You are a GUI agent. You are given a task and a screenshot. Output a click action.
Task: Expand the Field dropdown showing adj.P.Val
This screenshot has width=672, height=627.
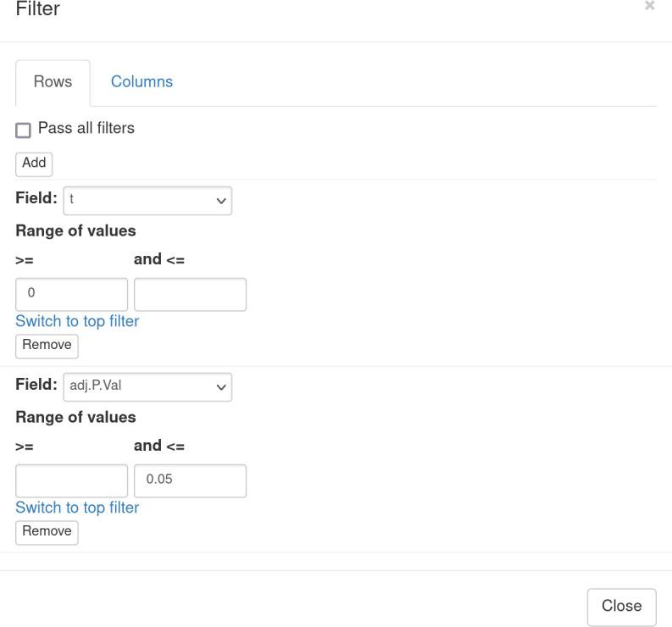click(x=147, y=386)
